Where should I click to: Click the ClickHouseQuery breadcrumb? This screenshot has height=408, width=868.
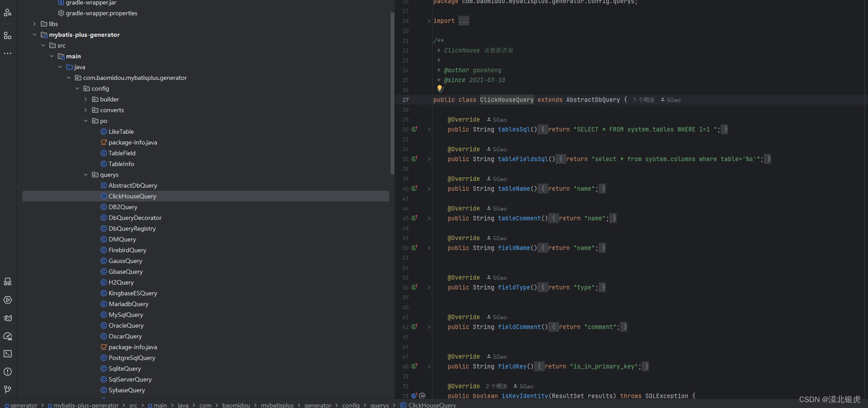click(x=428, y=405)
